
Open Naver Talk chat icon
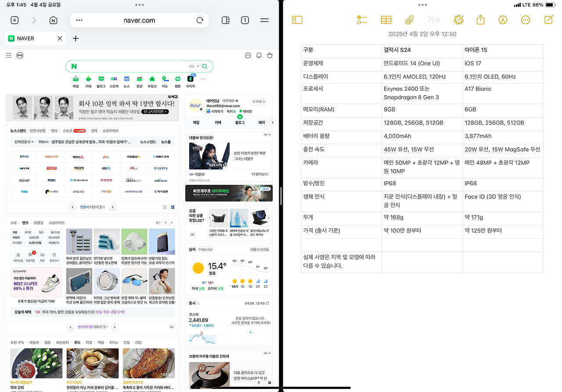point(248,55)
